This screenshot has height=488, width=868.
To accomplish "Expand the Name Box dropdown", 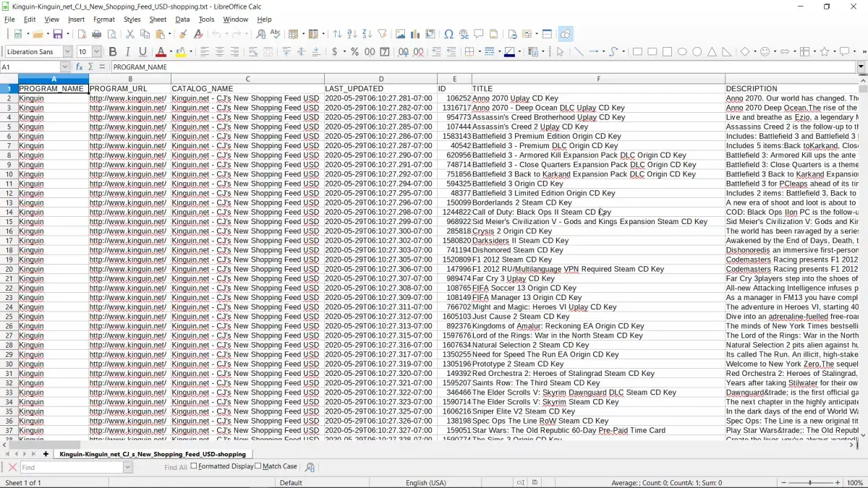I will pyautogui.click(x=64, y=67).
